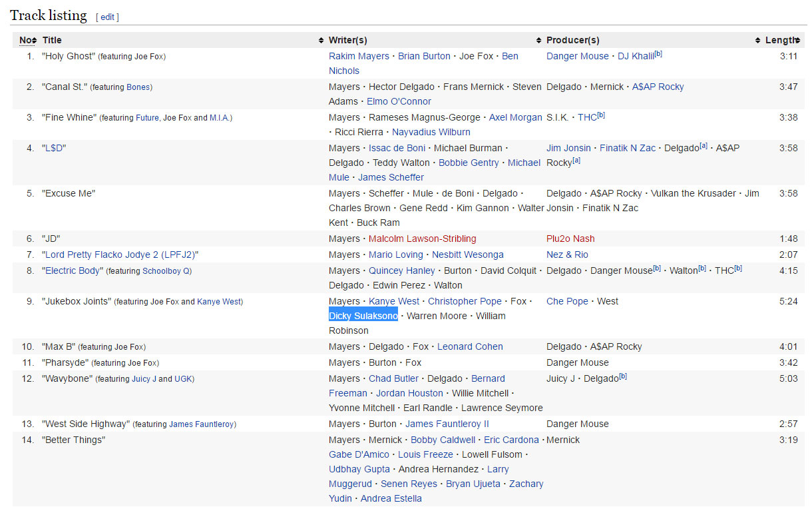Open red Plu2o Nash producer link

(570, 239)
